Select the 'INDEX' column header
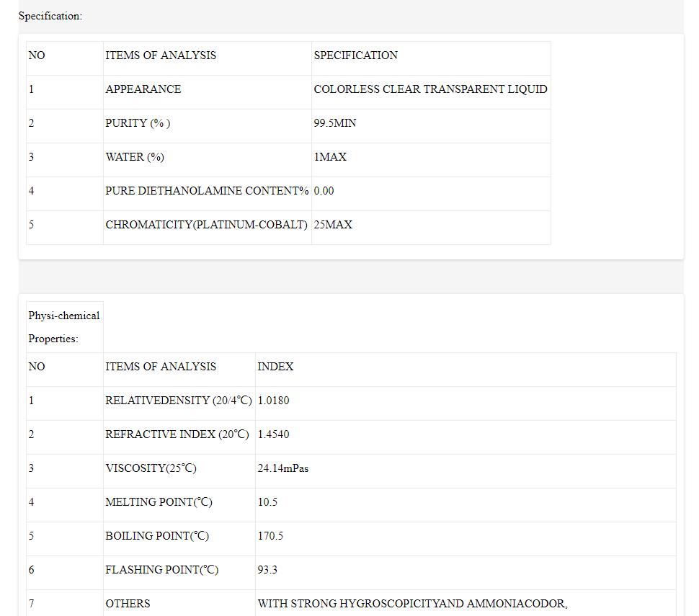The width and height of the screenshot is (699, 616). tap(275, 367)
